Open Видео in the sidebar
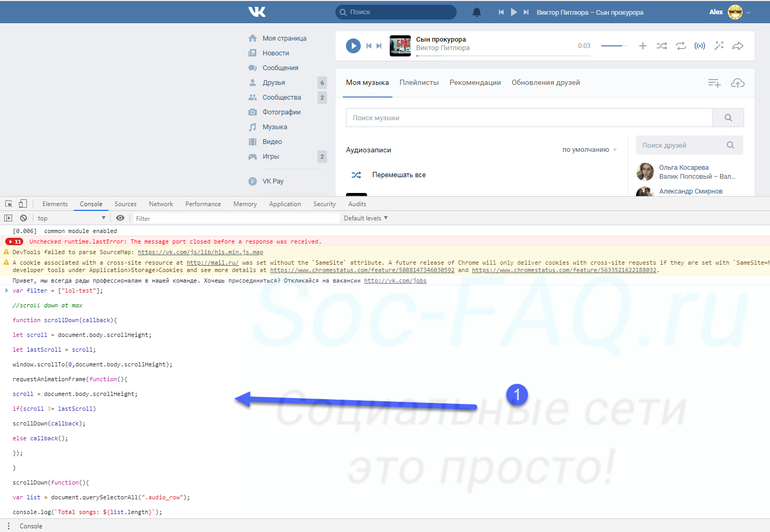The width and height of the screenshot is (770, 532). click(272, 142)
